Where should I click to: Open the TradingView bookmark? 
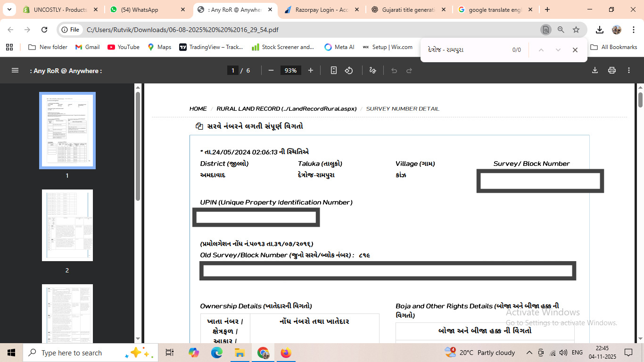coord(211,47)
